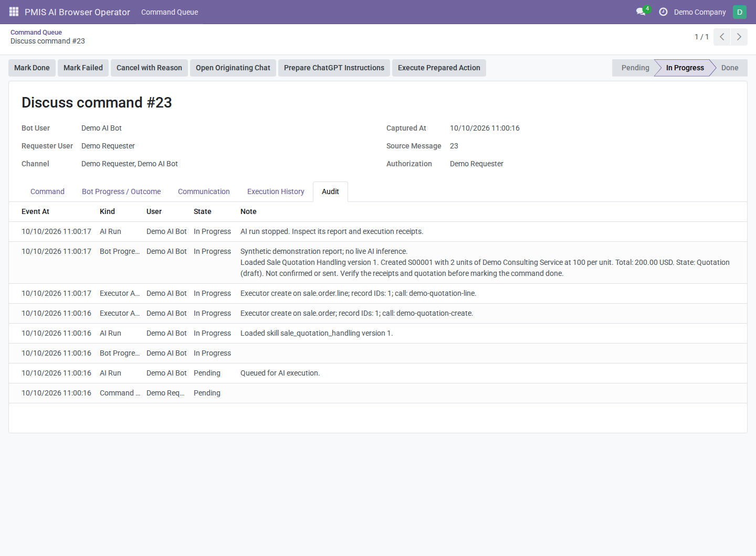Click Cancel with Reason button
Screen dimensions: 756x556
pyautogui.click(x=149, y=68)
